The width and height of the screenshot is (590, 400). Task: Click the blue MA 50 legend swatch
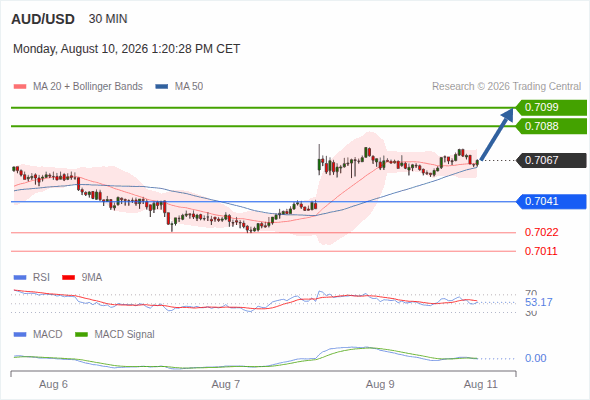click(162, 87)
